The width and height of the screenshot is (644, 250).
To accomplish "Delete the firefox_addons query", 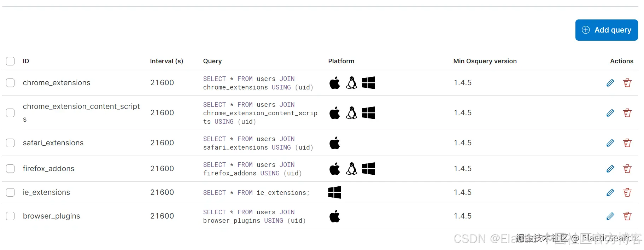I will (x=627, y=169).
